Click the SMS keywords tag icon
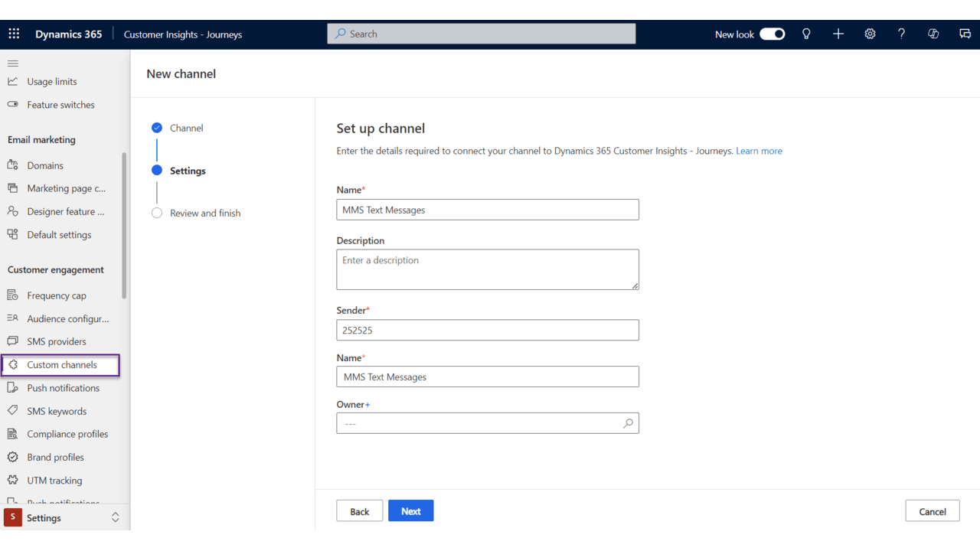980x551 pixels. 13,411
